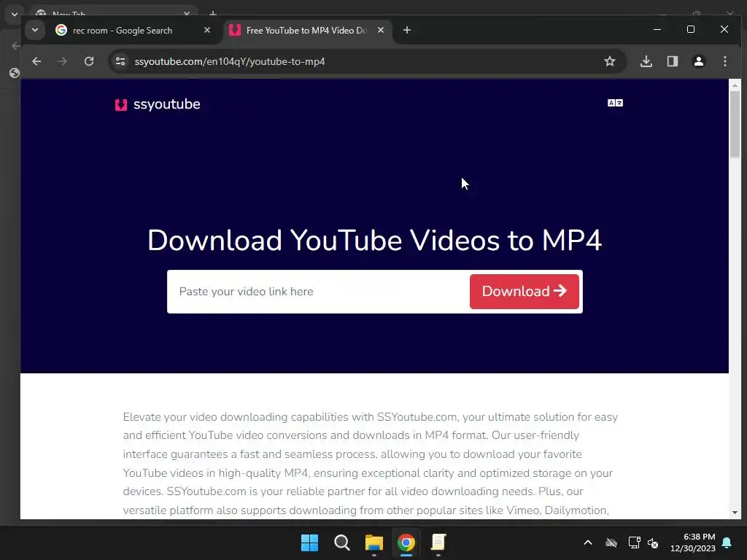Close the rec room Google Search tab
The width and height of the screenshot is (747, 560).
[x=206, y=30]
